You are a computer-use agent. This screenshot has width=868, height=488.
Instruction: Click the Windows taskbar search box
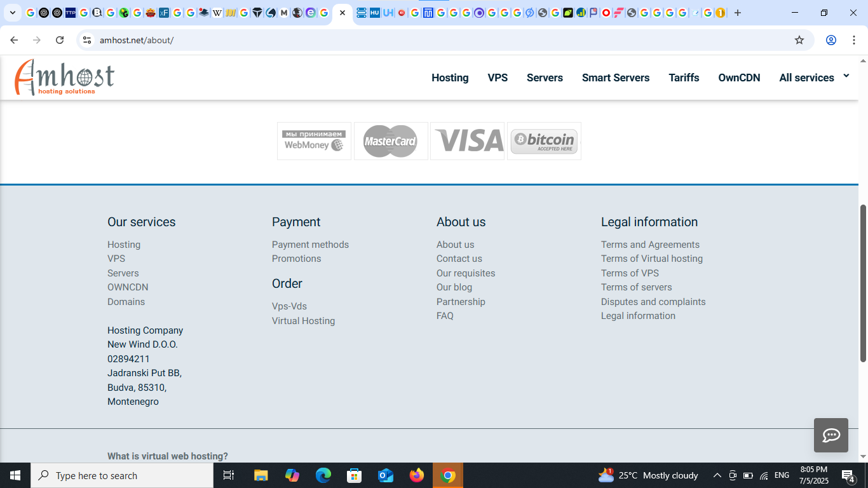click(122, 475)
